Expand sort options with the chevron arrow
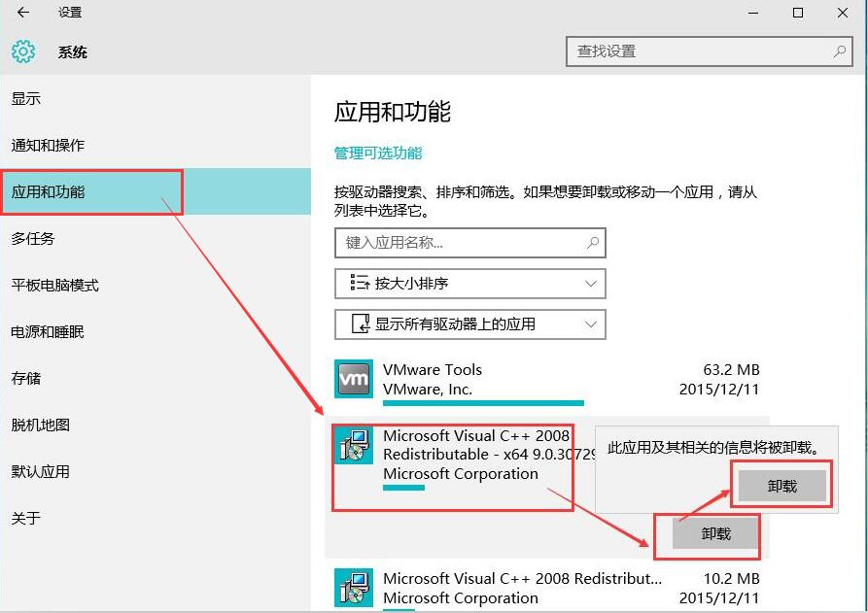The height and width of the screenshot is (613, 868). pos(591,284)
